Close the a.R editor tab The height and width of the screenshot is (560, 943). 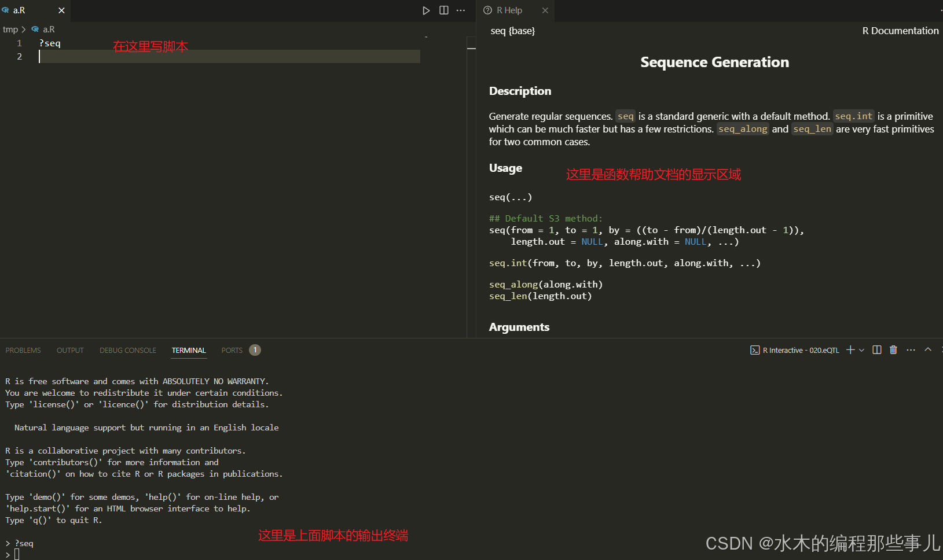pyautogui.click(x=61, y=10)
